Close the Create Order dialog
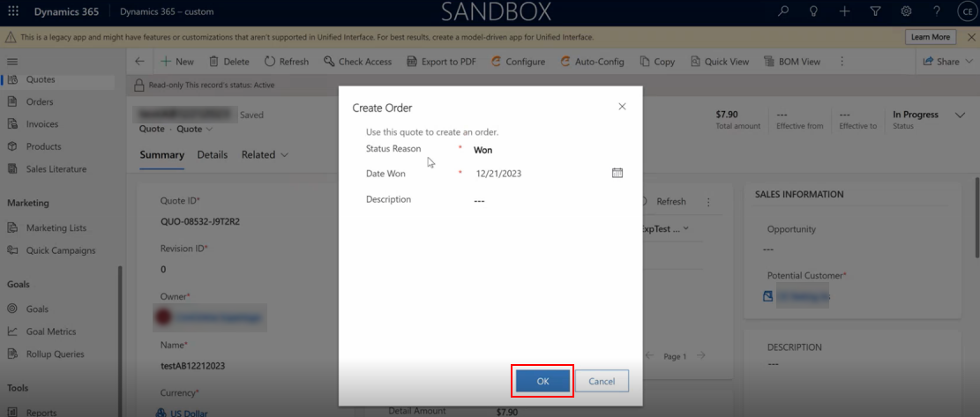The image size is (980, 417). point(622,107)
